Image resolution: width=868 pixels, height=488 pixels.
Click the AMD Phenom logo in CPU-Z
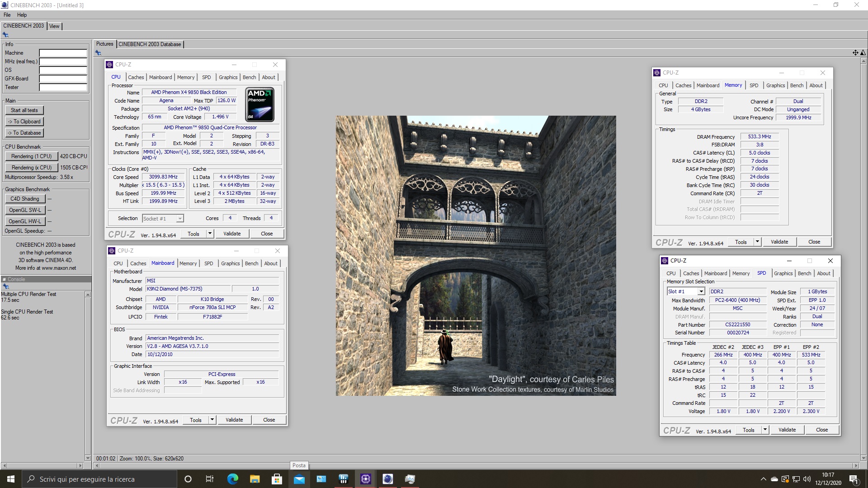pos(260,105)
